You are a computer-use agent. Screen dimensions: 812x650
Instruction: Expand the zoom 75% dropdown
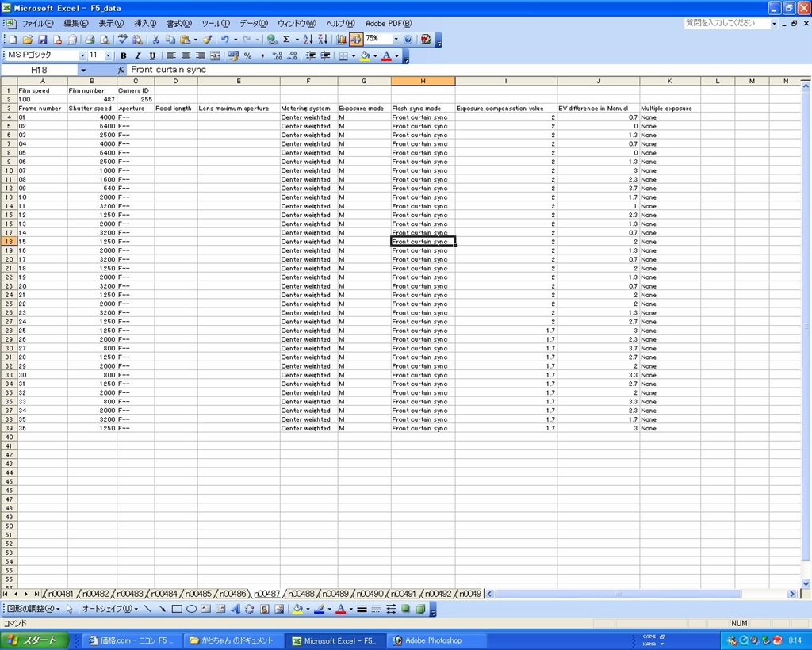click(396, 40)
